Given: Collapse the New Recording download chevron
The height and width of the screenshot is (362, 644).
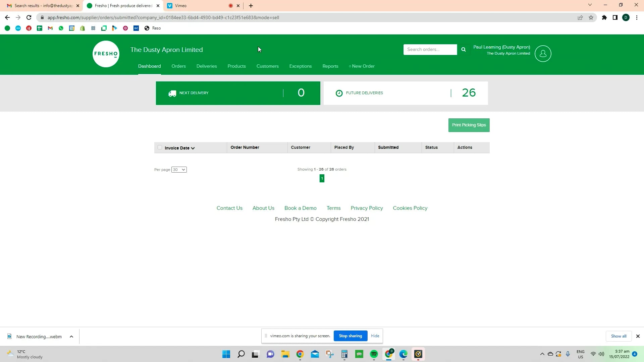Looking at the screenshot, I should click(71, 337).
